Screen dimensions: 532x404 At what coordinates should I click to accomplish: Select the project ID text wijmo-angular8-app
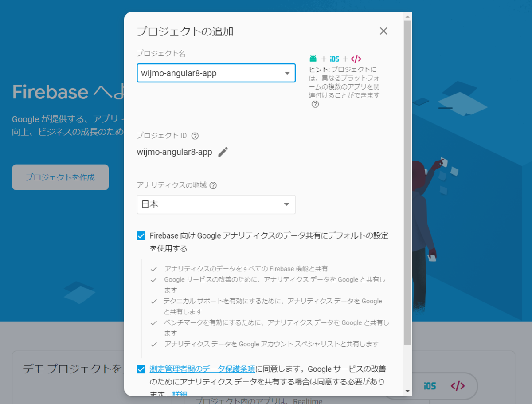(x=175, y=152)
